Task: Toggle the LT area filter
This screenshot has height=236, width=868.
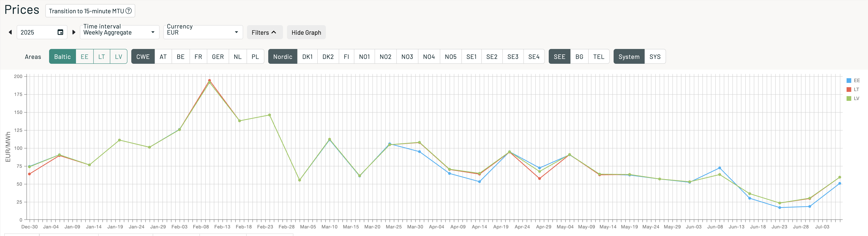Action: 101,57
